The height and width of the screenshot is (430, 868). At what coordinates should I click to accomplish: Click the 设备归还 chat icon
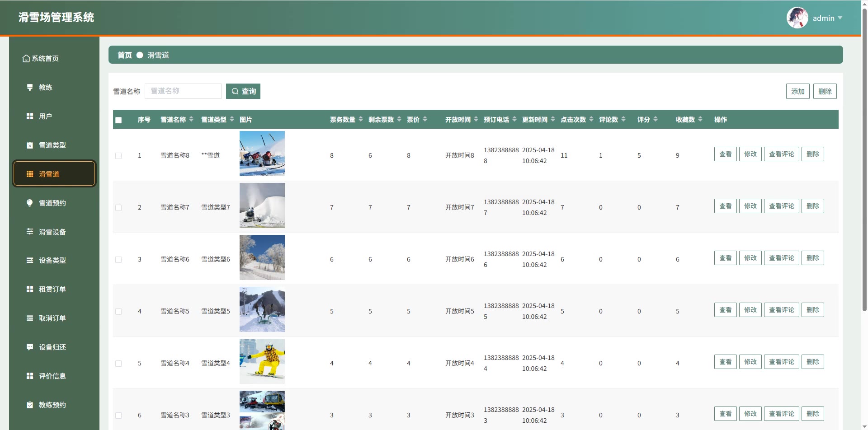30,347
